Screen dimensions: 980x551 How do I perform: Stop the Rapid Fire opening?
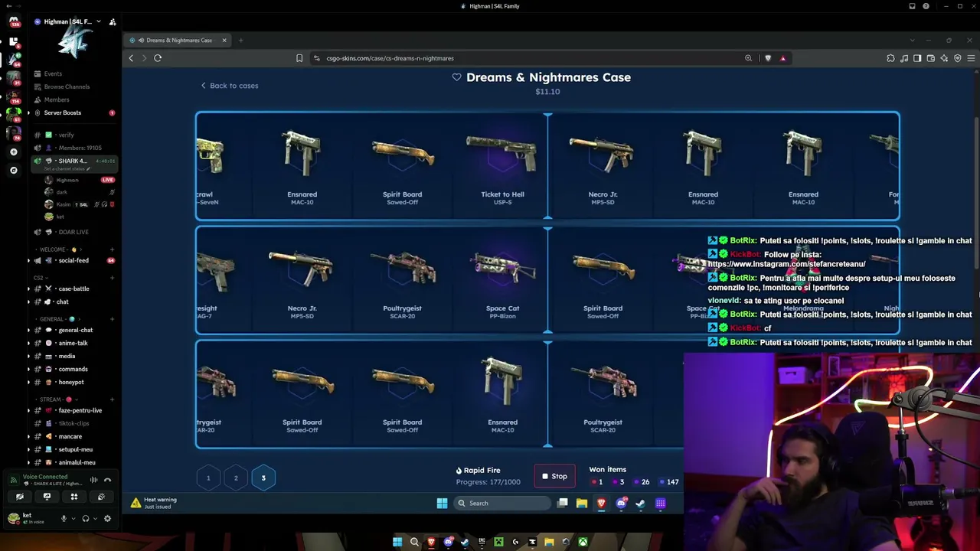click(555, 476)
